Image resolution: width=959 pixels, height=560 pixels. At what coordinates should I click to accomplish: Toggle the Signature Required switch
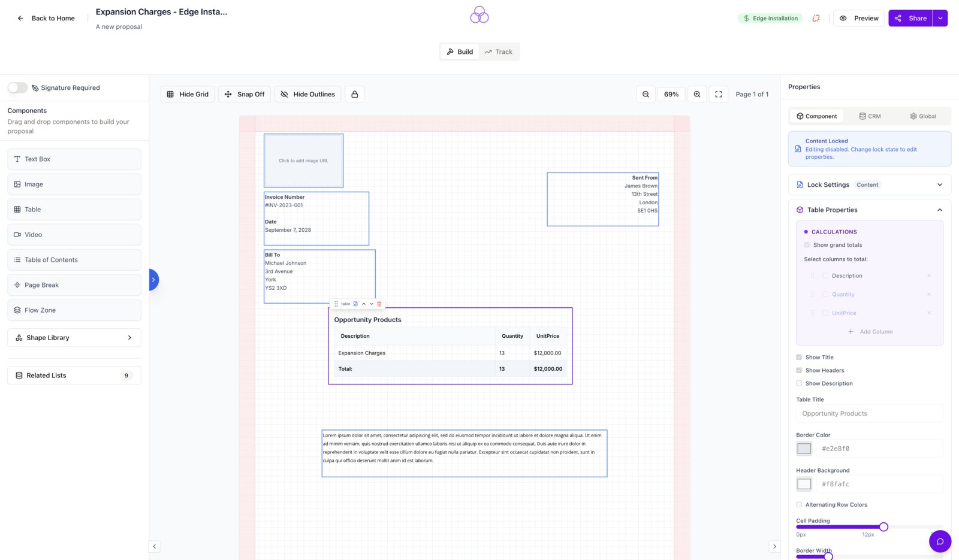pyautogui.click(x=17, y=87)
